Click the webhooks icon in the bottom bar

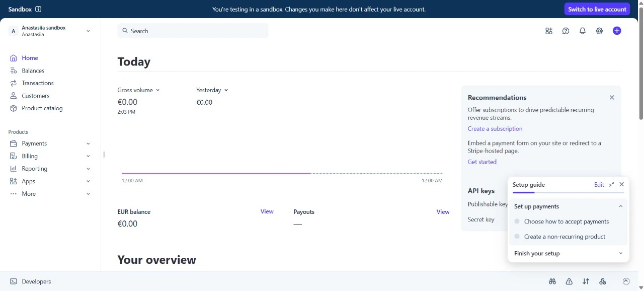point(603,281)
